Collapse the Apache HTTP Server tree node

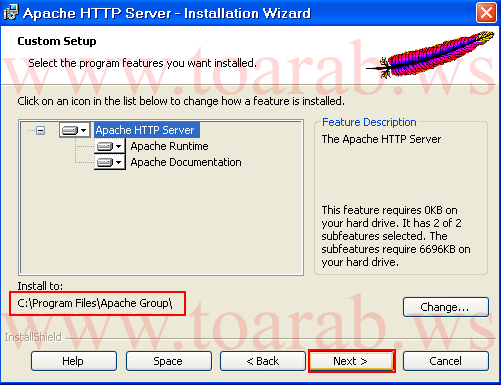click(41, 130)
